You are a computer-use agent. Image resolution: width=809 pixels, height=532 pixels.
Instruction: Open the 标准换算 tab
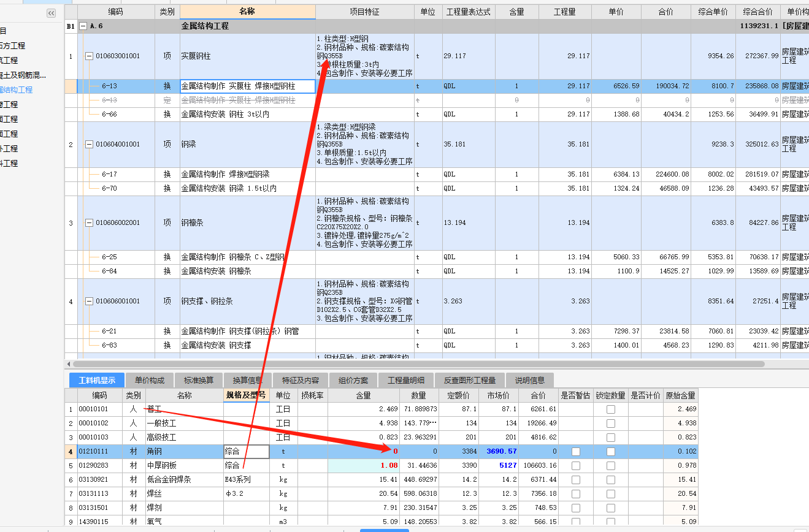pos(199,380)
